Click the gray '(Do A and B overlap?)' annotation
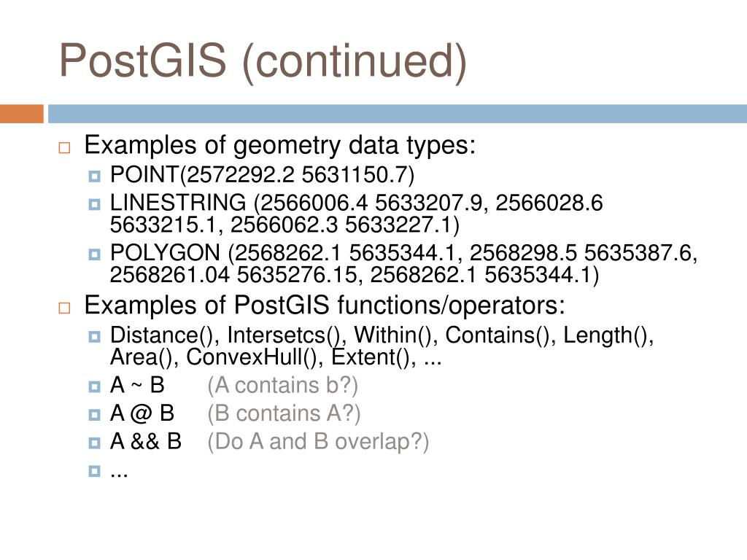 click(318, 442)
